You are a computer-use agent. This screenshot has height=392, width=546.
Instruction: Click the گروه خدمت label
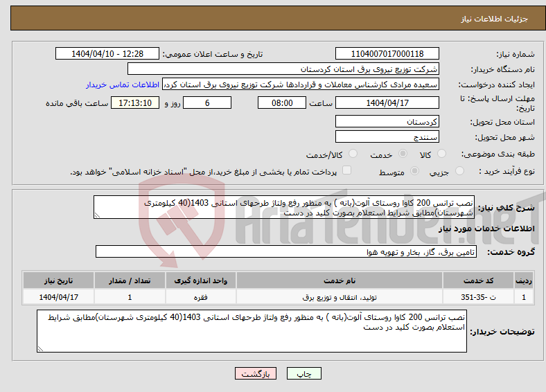click(x=511, y=252)
